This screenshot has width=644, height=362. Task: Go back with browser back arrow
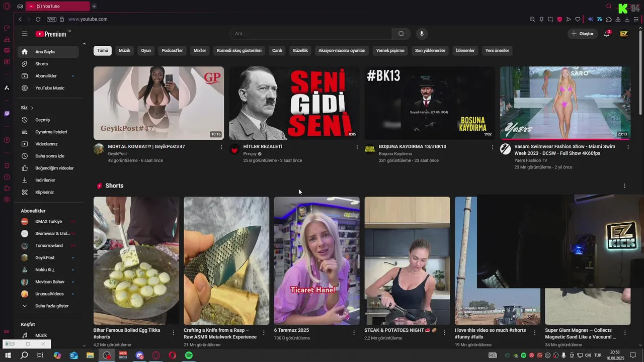tap(20, 19)
